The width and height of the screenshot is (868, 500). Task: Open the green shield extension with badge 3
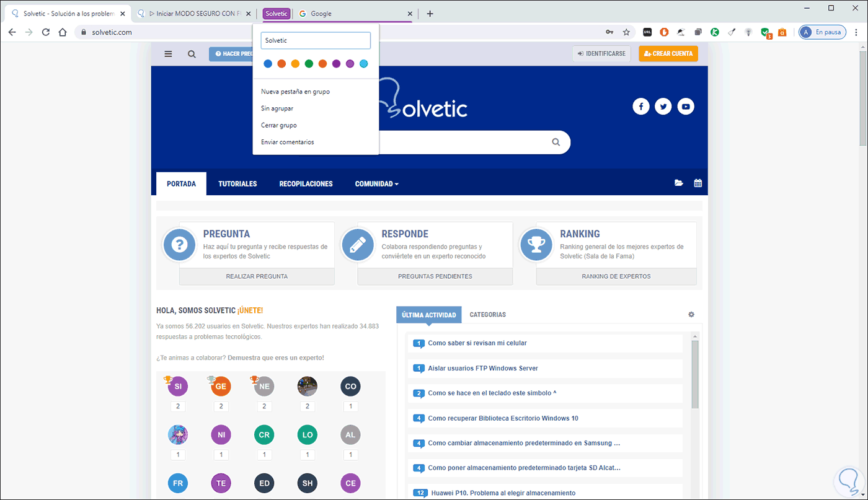point(766,33)
